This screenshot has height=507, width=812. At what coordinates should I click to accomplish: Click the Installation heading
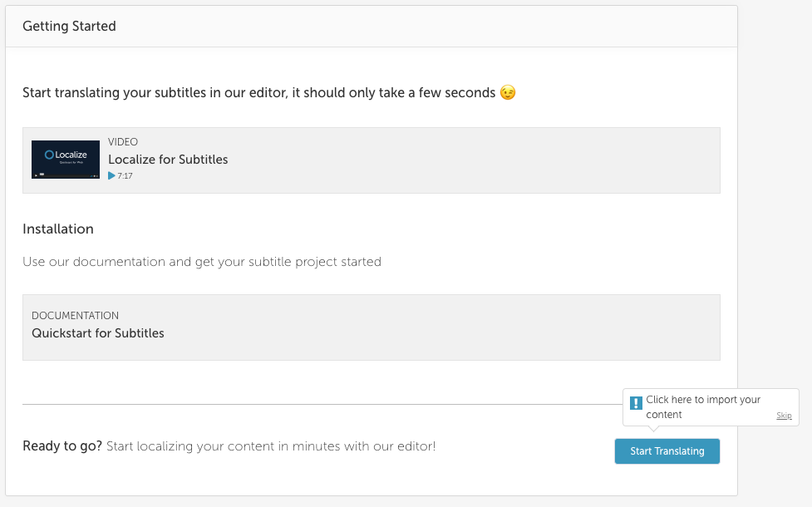tap(58, 229)
